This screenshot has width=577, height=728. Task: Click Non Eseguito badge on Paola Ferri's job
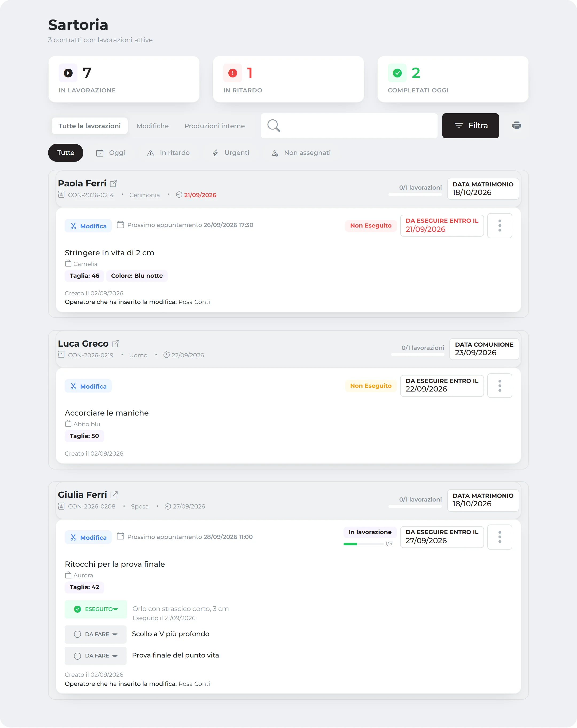click(371, 226)
